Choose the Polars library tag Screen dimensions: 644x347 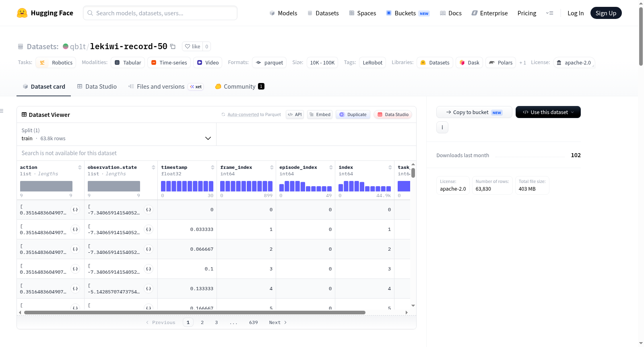point(501,62)
